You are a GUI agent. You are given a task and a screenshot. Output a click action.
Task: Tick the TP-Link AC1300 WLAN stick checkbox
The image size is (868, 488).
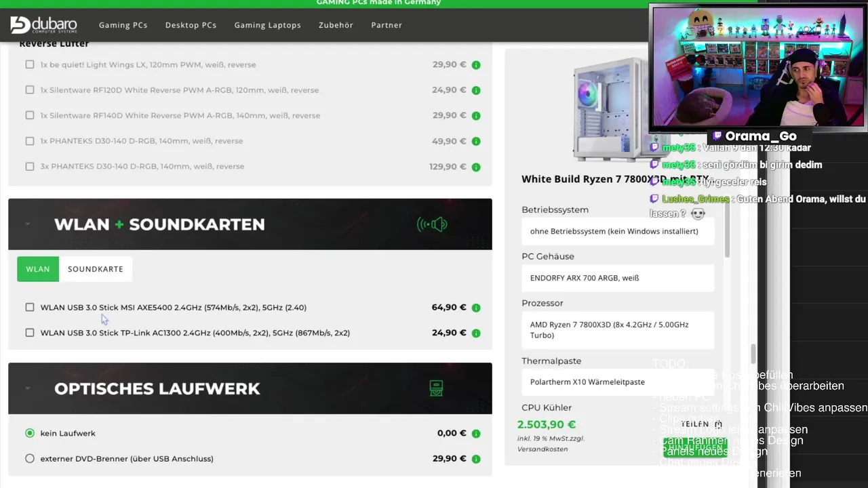(x=30, y=333)
